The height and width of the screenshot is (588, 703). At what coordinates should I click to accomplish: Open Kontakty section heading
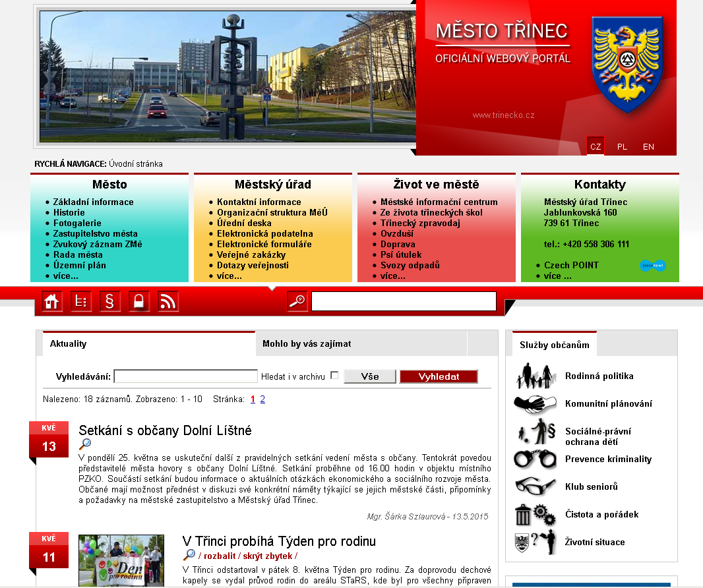(600, 185)
